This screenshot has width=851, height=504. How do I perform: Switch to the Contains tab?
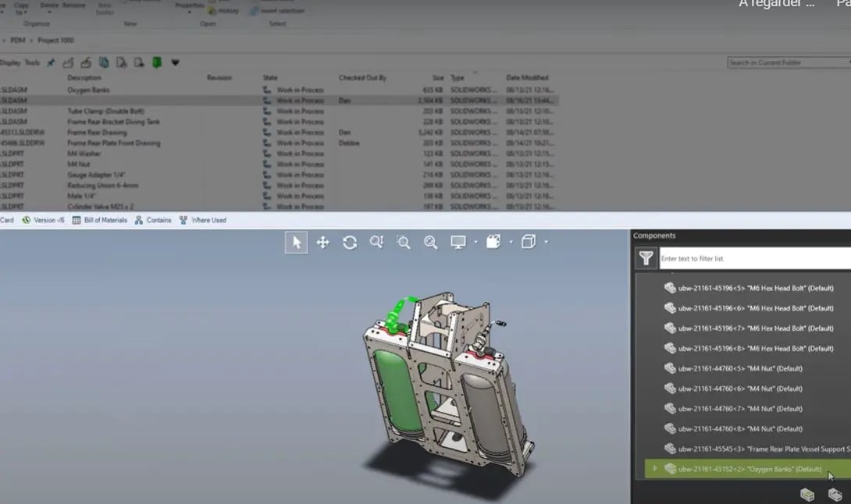(153, 220)
